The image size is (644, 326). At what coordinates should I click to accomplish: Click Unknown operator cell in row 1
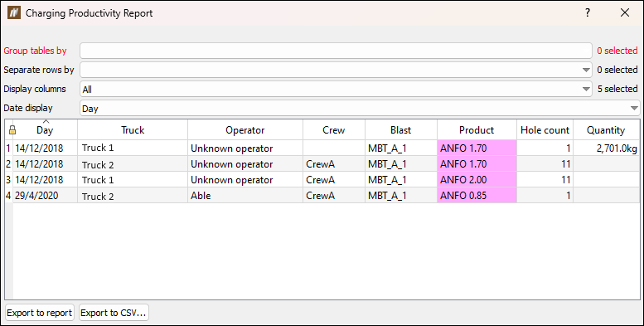pyautogui.click(x=245, y=148)
